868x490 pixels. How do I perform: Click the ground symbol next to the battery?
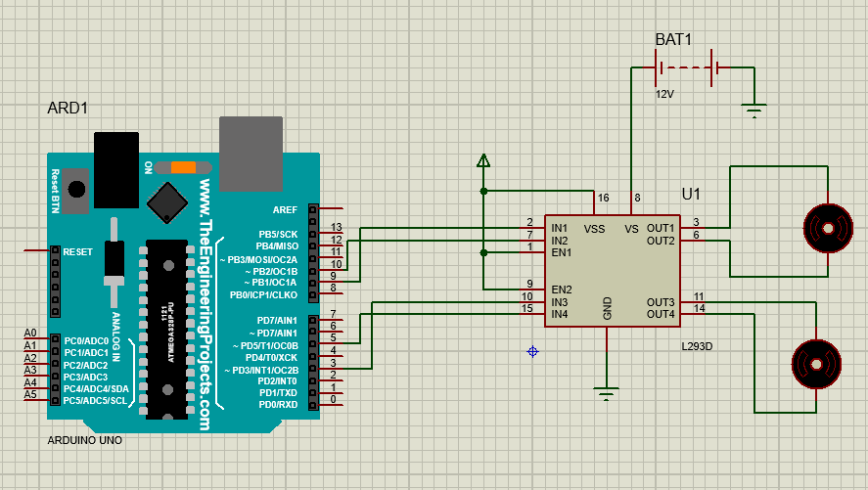[754, 111]
